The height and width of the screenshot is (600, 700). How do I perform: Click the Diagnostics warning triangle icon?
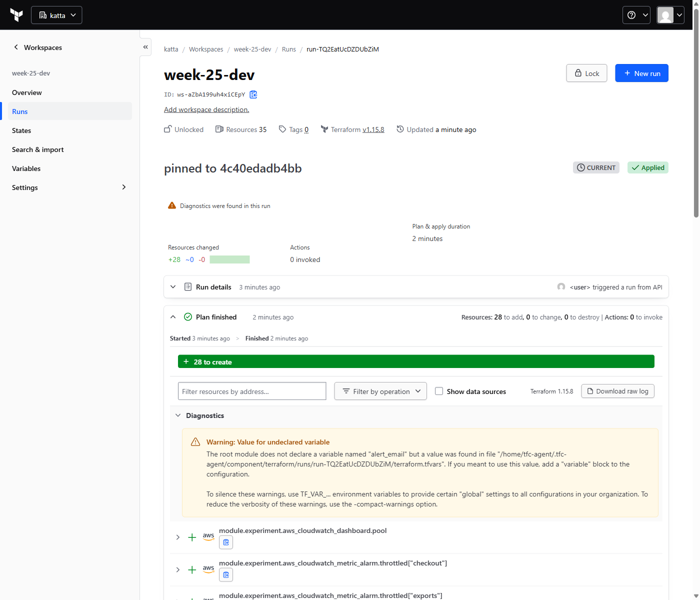tap(172, 205)
